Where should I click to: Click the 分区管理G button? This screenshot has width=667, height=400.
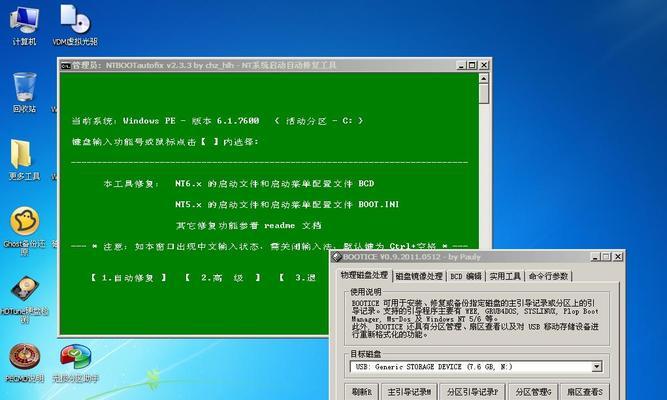tap(533, 391)
